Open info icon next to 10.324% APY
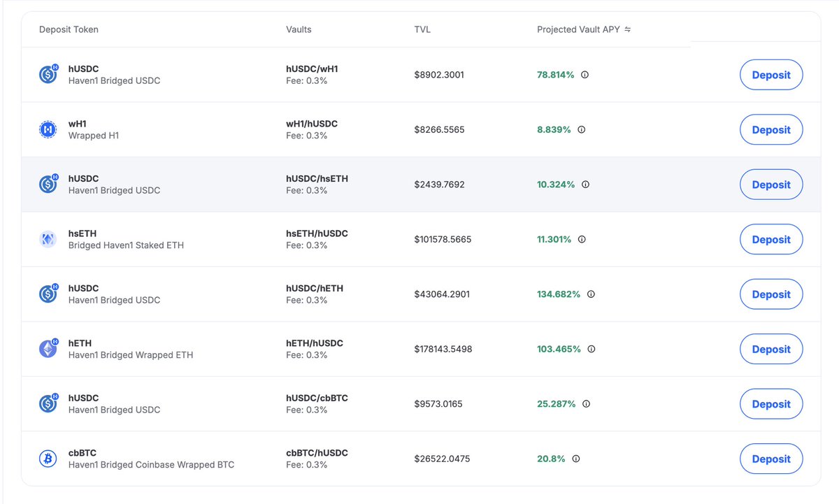This screenshot has height=504, width=839. [585, 185]
